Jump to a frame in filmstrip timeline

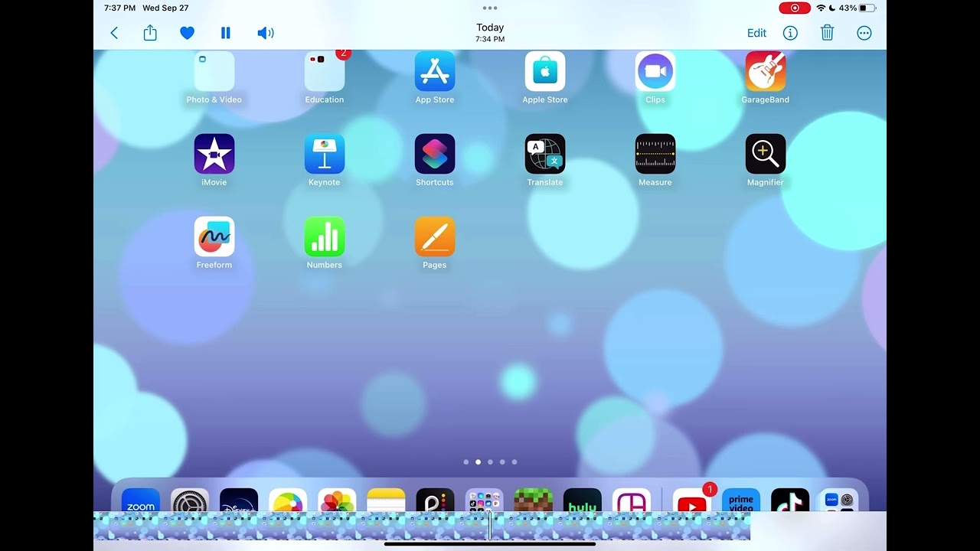click(422, 526)
